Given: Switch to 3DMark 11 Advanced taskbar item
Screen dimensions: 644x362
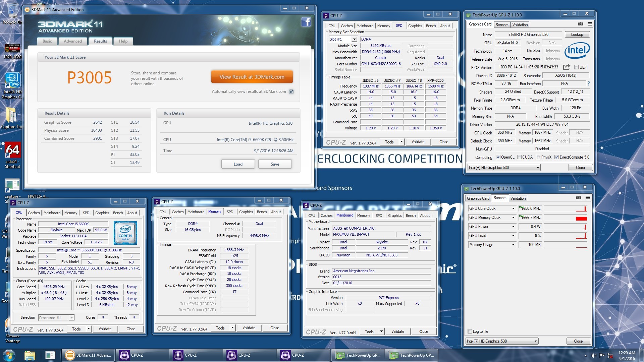Looking at the screenshot, I should coord(88,355).
